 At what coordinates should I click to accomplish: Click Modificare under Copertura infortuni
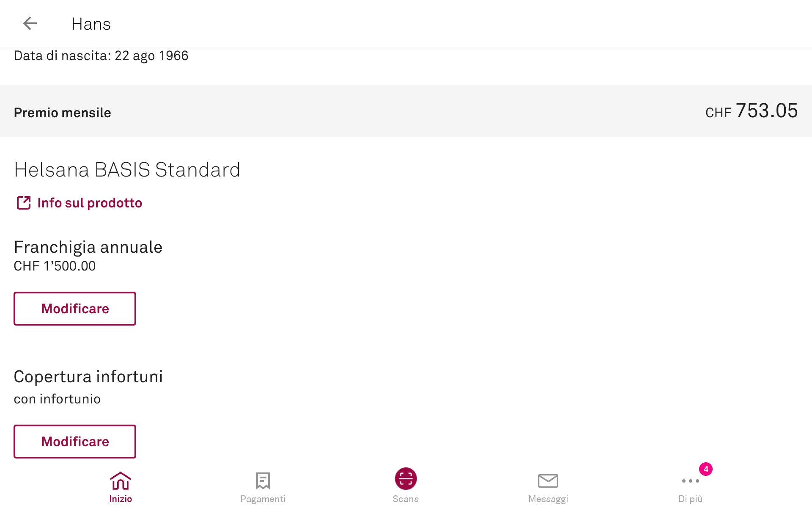pyautogui.click(x=75, y=442)
